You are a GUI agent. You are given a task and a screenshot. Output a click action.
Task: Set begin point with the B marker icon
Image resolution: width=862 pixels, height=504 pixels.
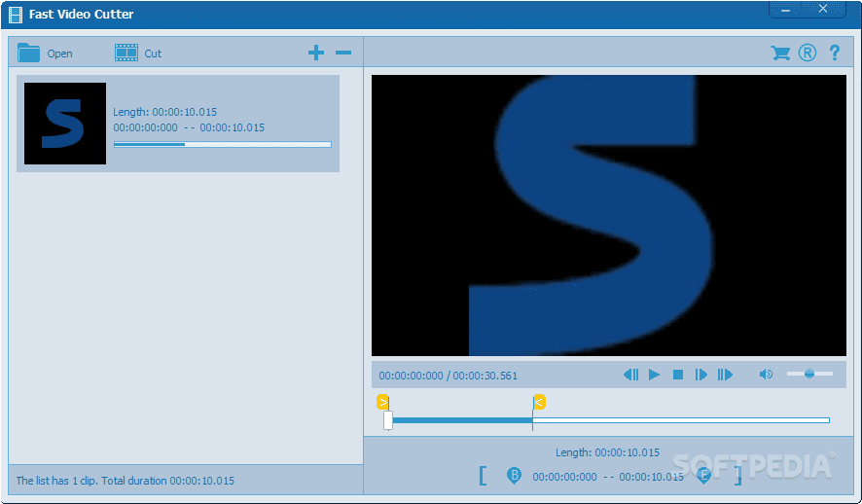tap(514, 476)
